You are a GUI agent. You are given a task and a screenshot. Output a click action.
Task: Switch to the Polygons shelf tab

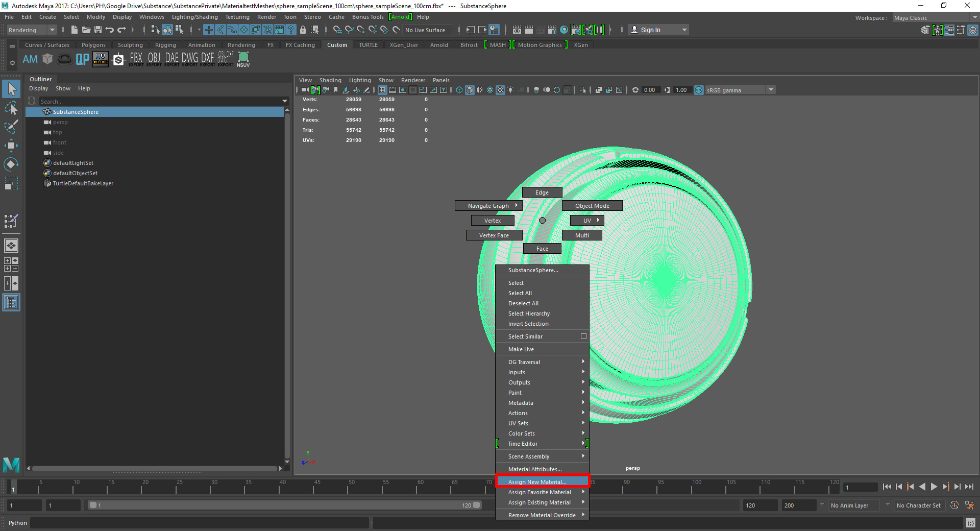point(93,45)
